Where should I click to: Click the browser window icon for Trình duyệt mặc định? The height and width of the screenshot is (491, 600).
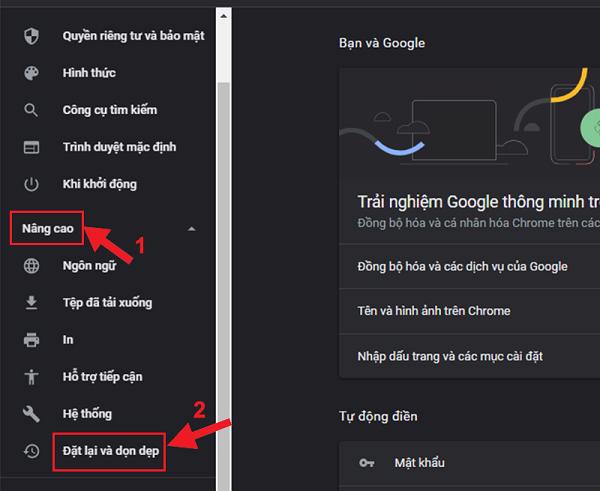pos(32,147)
